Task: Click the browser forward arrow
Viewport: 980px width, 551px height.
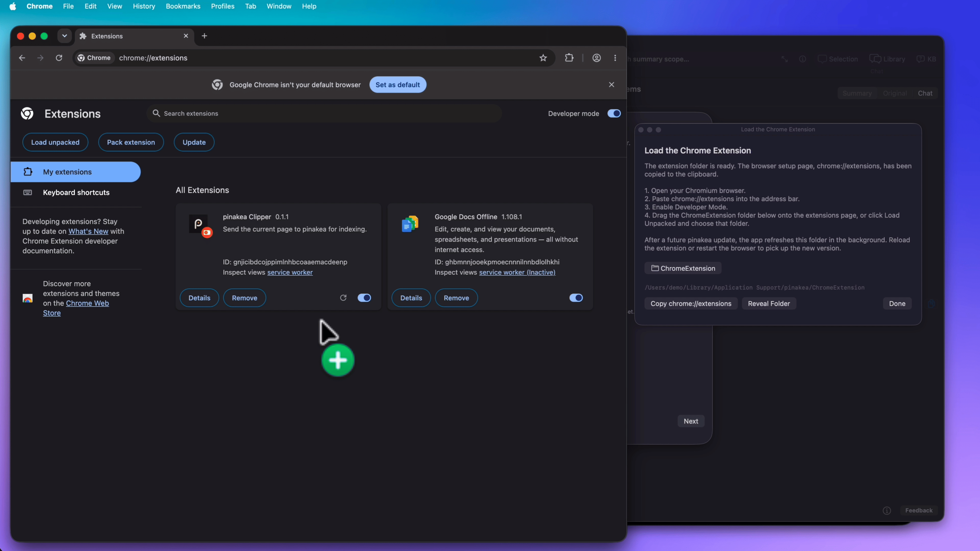Action: (x=40, y=58)
